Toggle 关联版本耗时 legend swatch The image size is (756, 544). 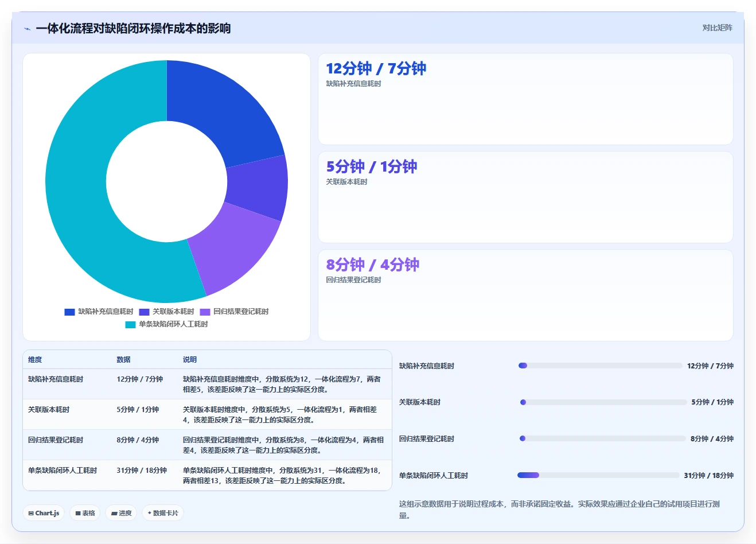point(144,312)
